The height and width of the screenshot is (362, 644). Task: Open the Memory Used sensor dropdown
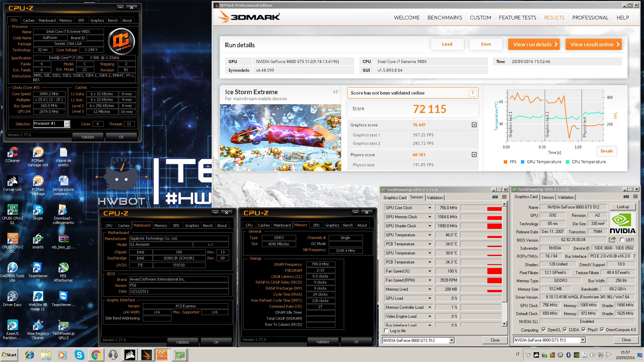click(429, 289)
